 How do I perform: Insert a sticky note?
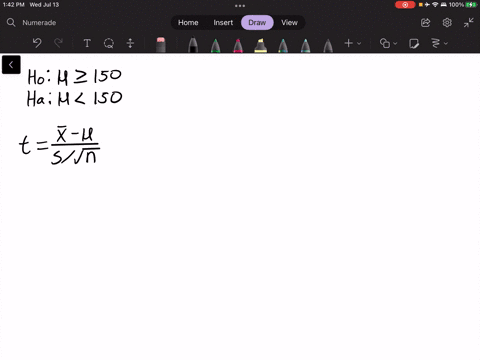click(x=414, y=43)
